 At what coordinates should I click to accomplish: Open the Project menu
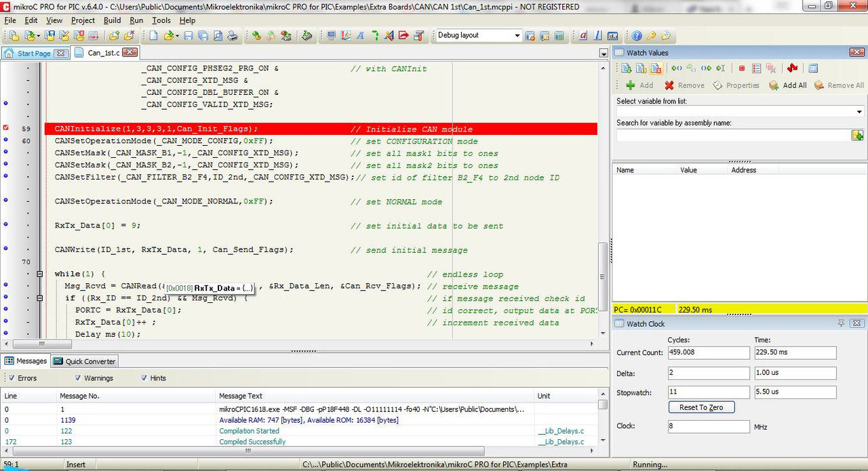click(83, 20)
